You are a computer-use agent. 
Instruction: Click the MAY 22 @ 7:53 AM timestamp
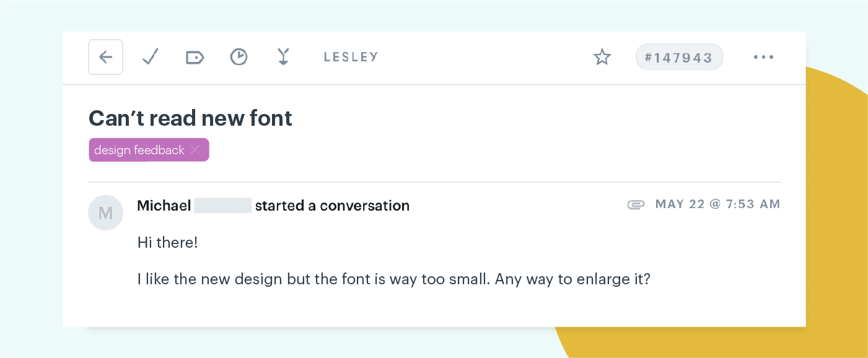717,204
